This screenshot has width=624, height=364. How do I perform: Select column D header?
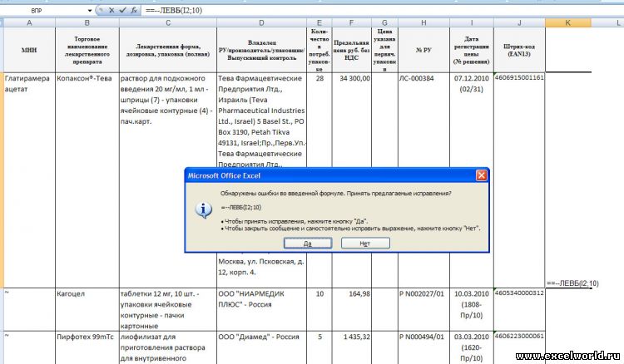click(261, 22)
